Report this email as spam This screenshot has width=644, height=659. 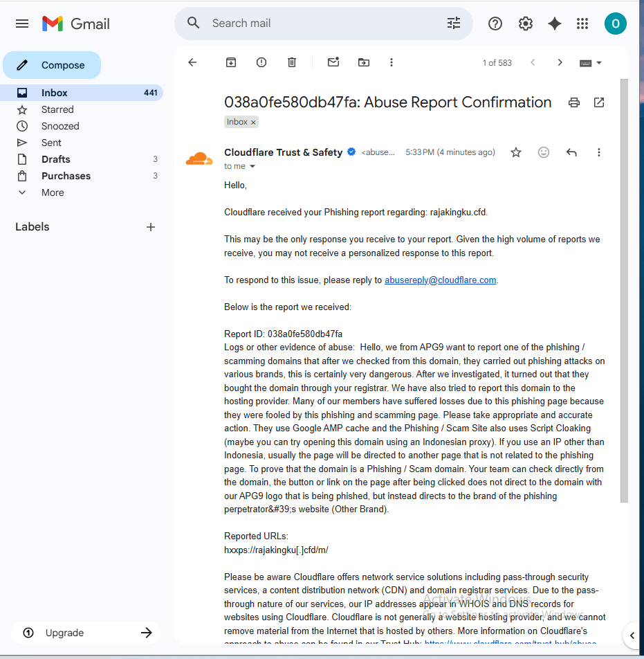pyautogui.click(x=261, y=62)
